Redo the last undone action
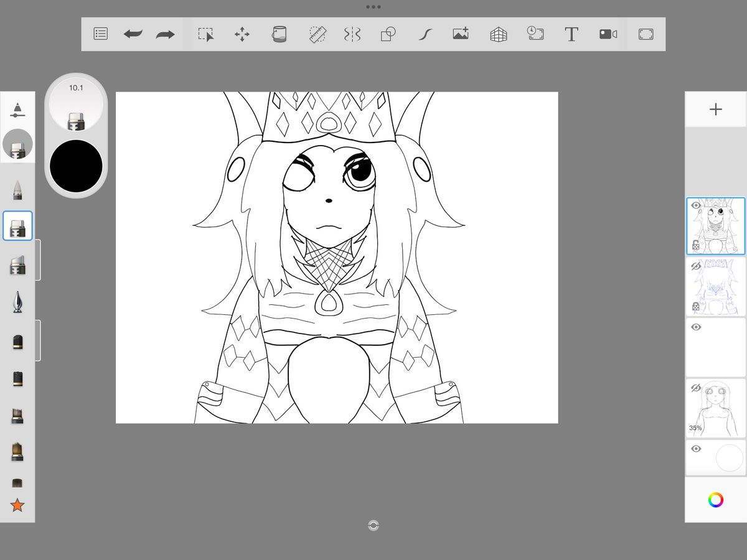Image resolution: width=747 pixels, height=560 pixels. pos(165,34)
